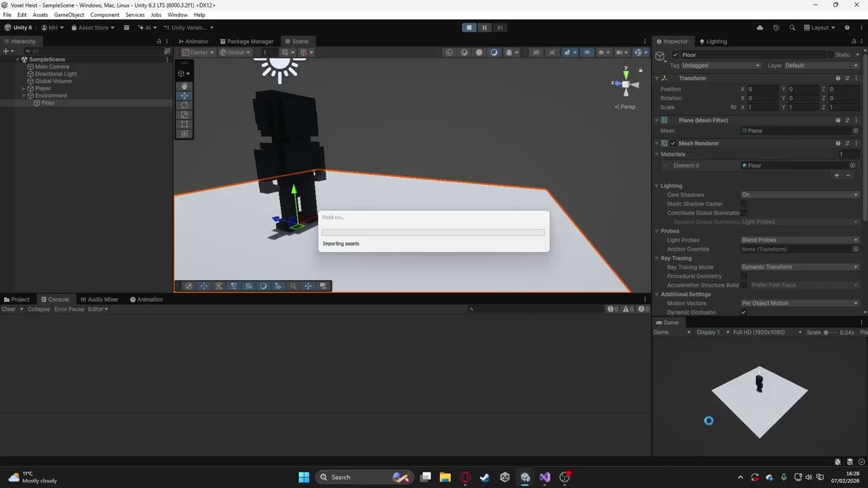Screen dimensions: 868x488
Task: Switch to the Audio Mixer tab
Action: [x=99, y=300]
